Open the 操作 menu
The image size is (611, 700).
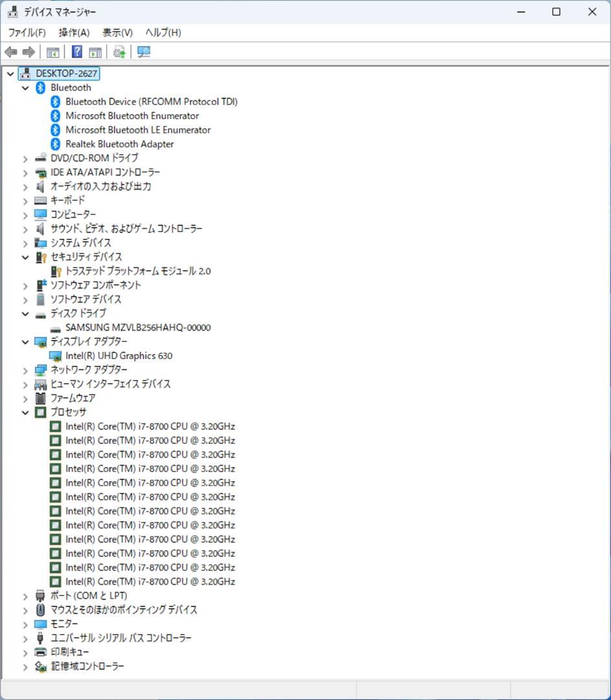click(73, 32)
